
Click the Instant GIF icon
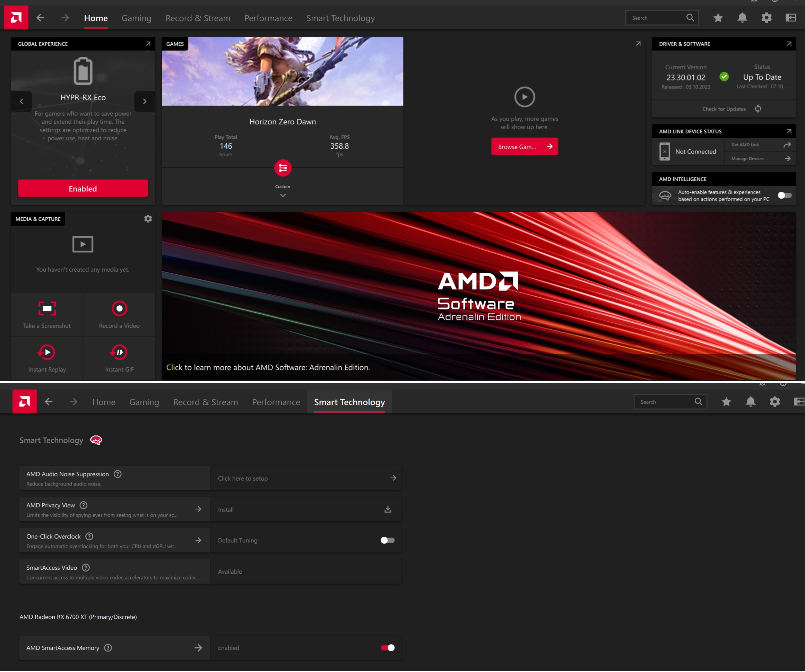coord(119,352)
